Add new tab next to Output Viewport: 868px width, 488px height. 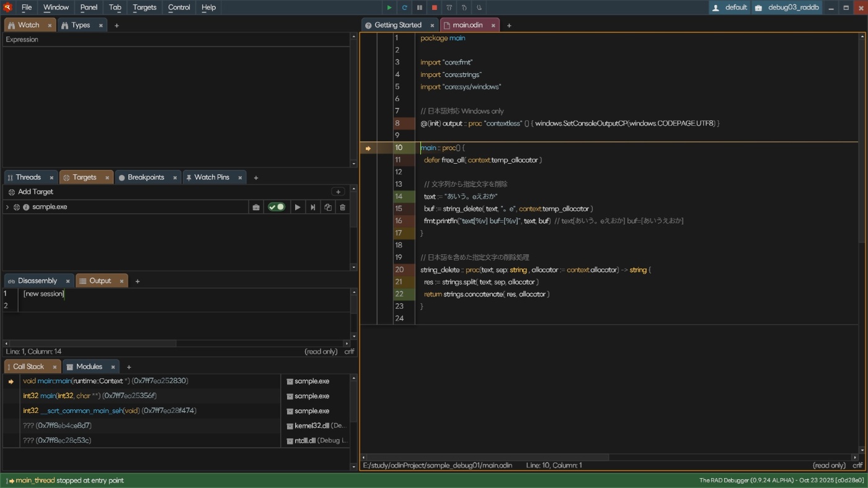[x=138, y=282]
